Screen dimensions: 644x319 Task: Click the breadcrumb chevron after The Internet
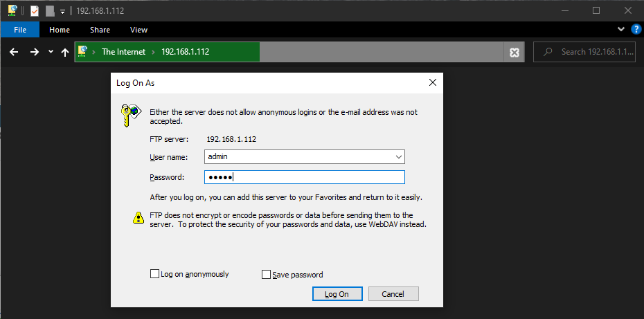click(x=154, y=52)
